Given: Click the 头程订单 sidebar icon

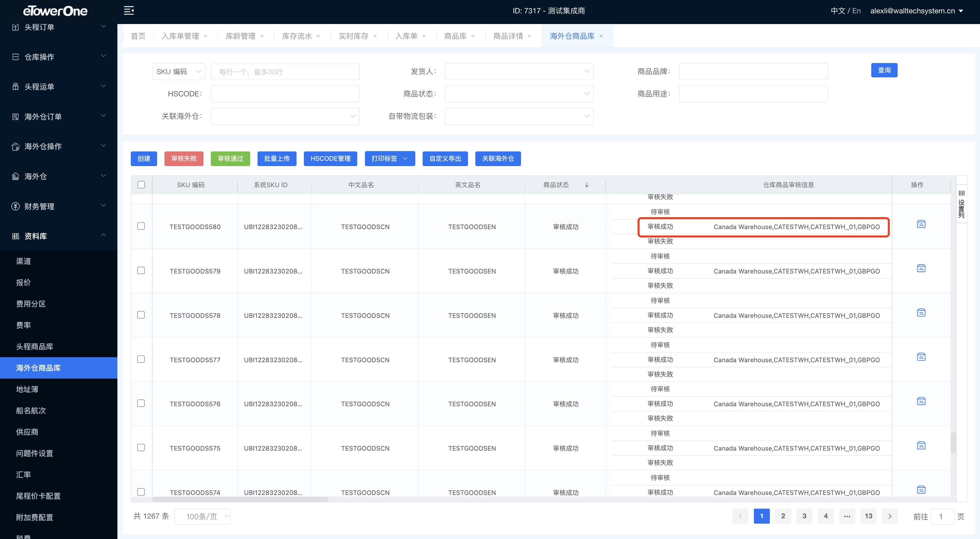Looking at the screenshot, I should tap(15, 27).
